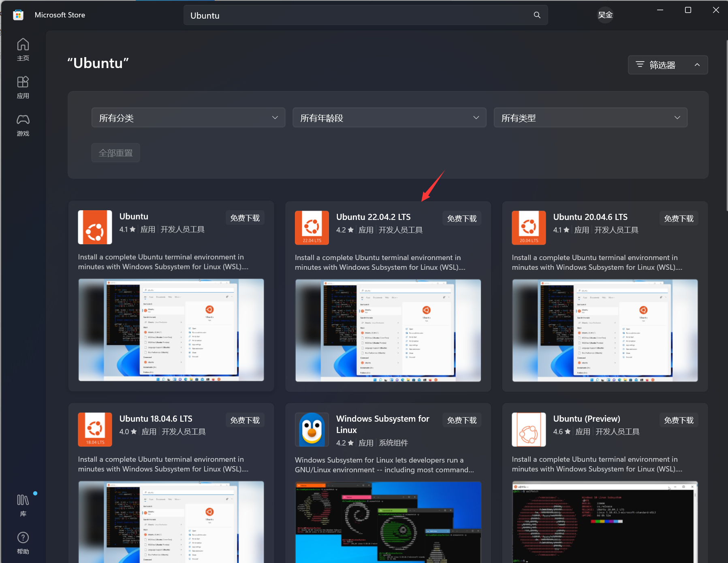The image size is (728, 563).
Task: Click the vertical scrollbar on the right
Action: [x=727, y=126]
